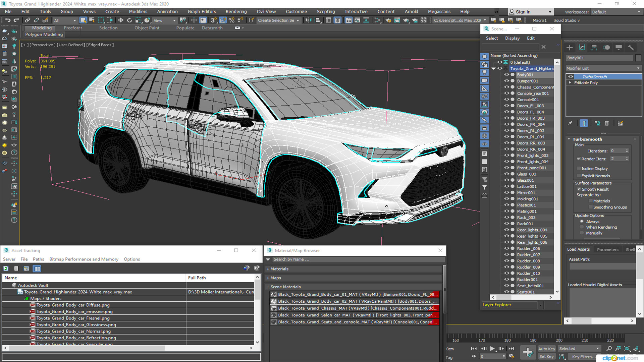This screenshot has width=644, height=362.
Task: Hide Bumper001 using its eye icon
Action: [x=506, y=81]
